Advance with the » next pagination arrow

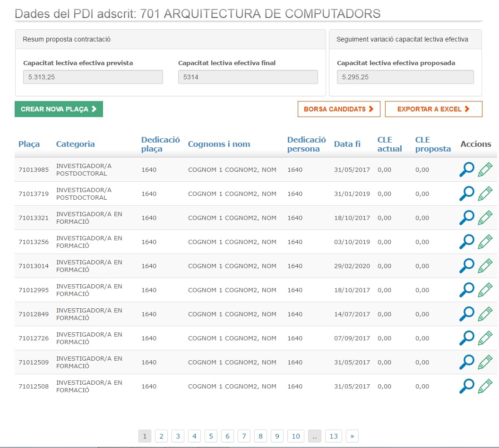(352, 436)
